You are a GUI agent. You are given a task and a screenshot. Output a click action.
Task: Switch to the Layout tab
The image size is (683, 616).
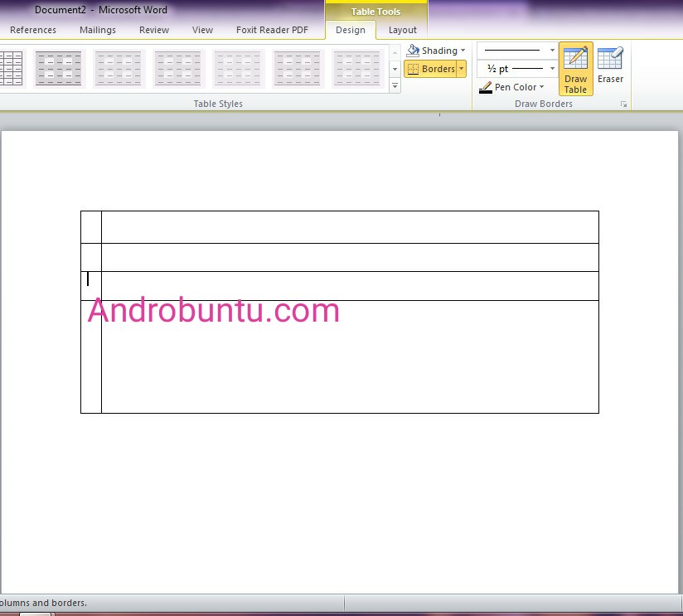(403, 30)
